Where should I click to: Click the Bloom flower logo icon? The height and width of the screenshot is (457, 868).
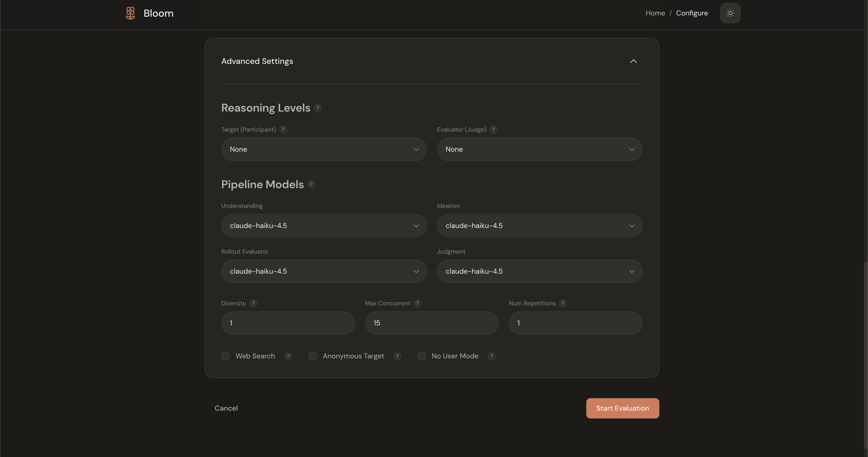click(x=130, y=13)
